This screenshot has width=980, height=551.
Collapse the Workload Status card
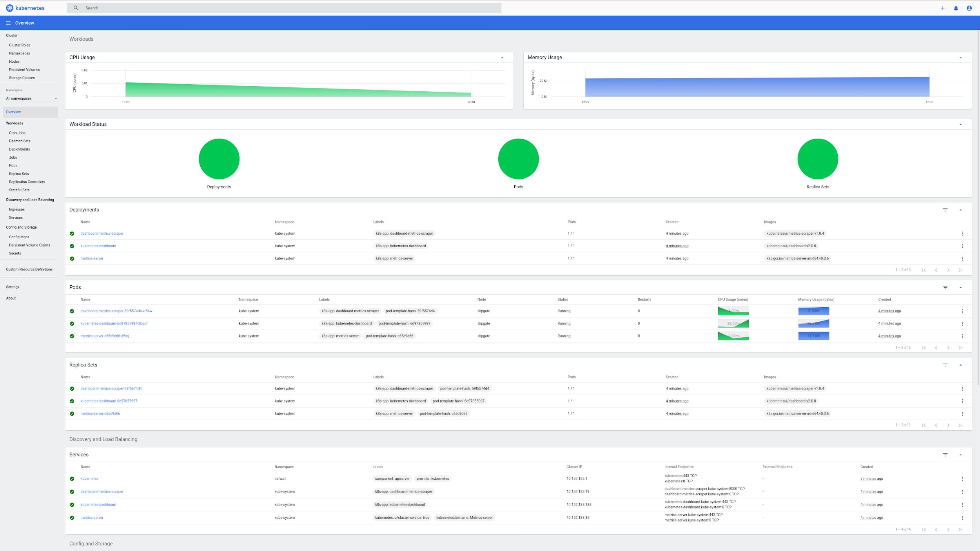(x=960, y=125)
